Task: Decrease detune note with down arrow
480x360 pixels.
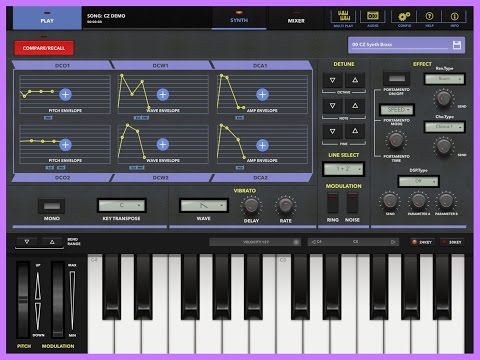Action: (x=332, y=106)
